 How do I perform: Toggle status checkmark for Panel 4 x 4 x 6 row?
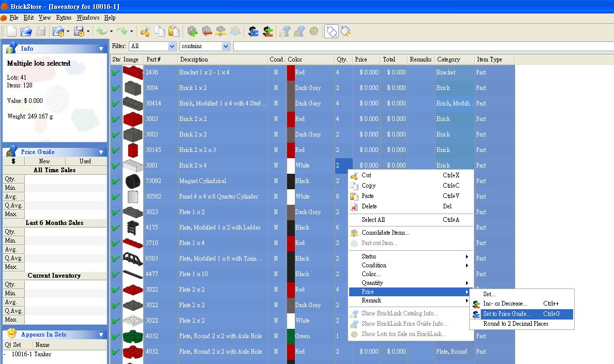(x=116, y=197)
